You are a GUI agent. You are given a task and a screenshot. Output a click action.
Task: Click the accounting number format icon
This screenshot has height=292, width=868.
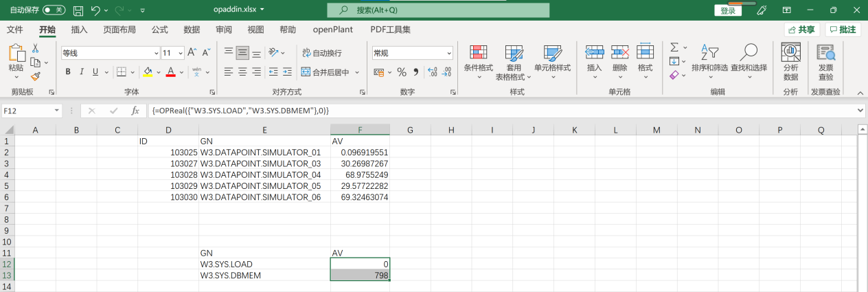click(378, 72)
